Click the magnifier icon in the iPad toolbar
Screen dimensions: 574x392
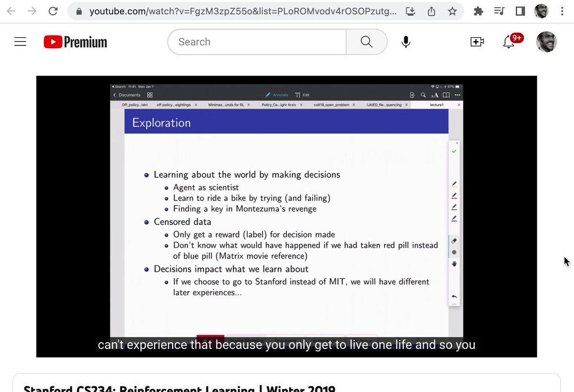tap(423, 95)
